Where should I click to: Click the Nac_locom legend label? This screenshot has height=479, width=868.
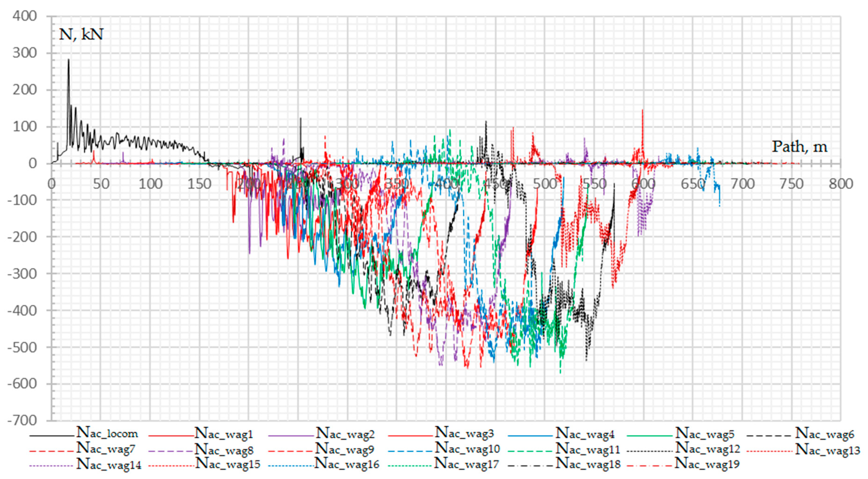107,433
